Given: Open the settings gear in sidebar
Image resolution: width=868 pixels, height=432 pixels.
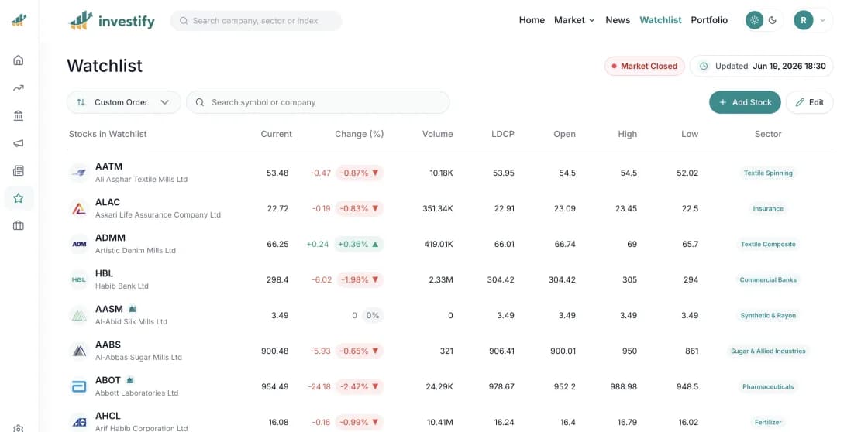Looking at the screenshot, I should pyautogui.click(x=19, y=428).
